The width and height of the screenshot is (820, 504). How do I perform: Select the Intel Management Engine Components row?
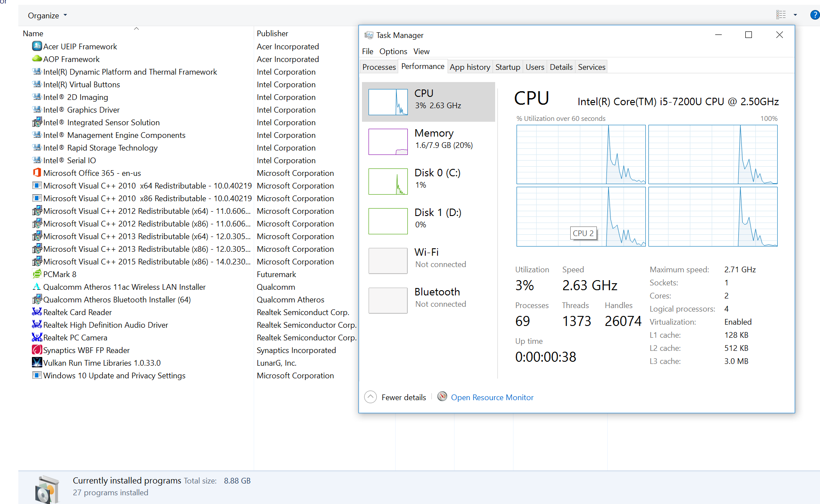click(x=114, y=135)
